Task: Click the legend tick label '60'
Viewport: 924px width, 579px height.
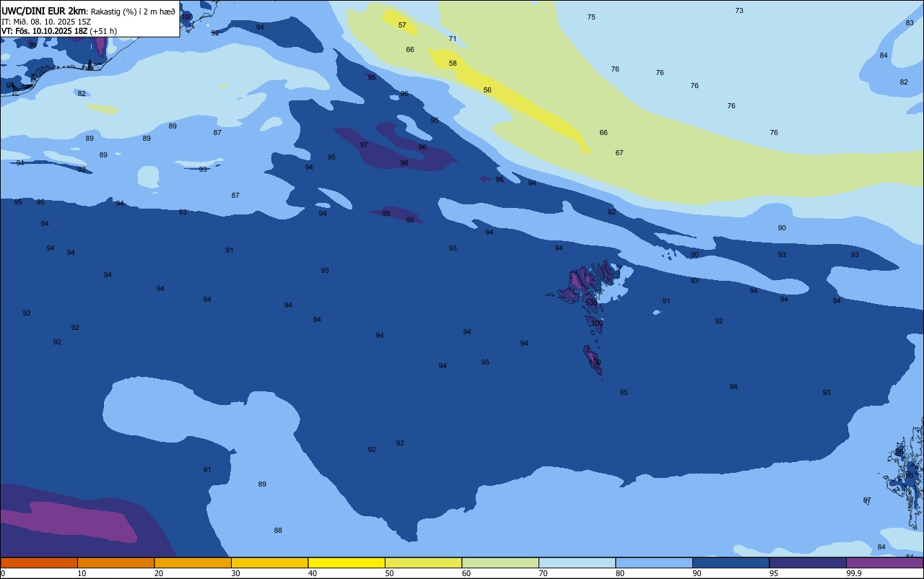Action: pyautogui.click(x=466, y=573)
